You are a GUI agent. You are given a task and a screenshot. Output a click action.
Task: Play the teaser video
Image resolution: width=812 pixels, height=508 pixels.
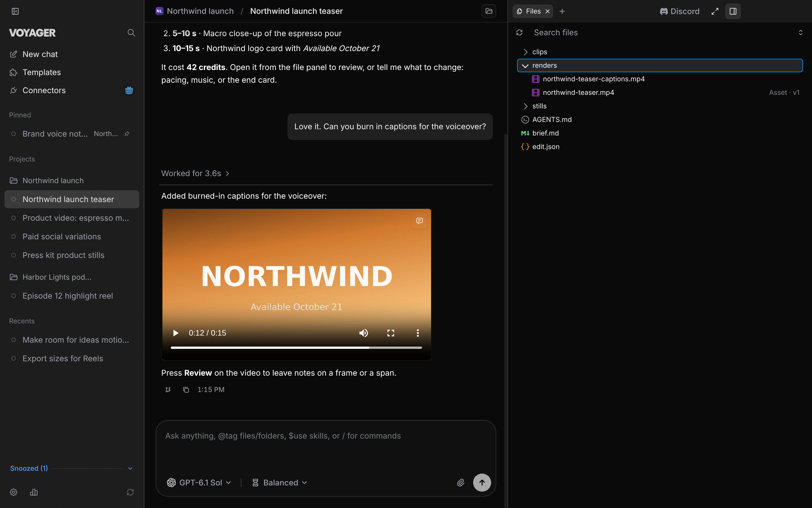(175, 333)
